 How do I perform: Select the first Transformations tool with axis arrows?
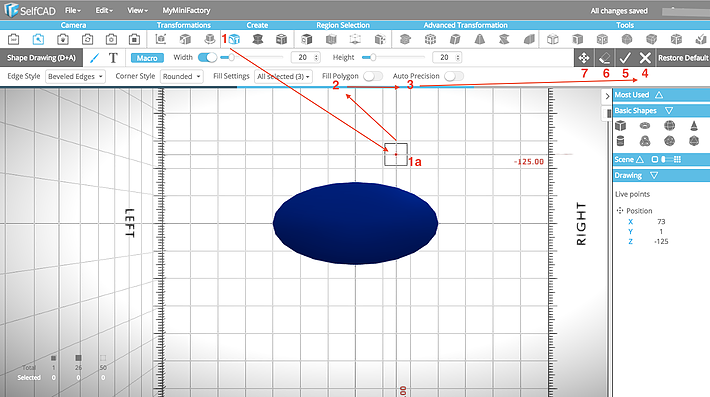(161, 39)
